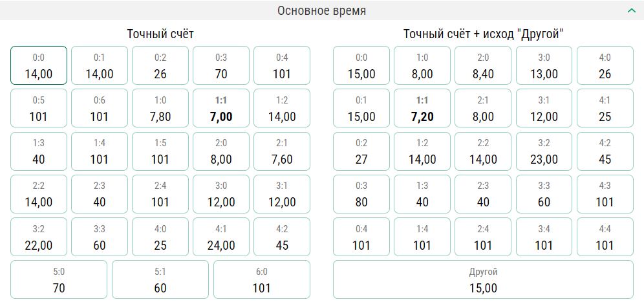Pick score 1:1 with odds 7,00
644x306 pixels.
(x=221, y=109)
